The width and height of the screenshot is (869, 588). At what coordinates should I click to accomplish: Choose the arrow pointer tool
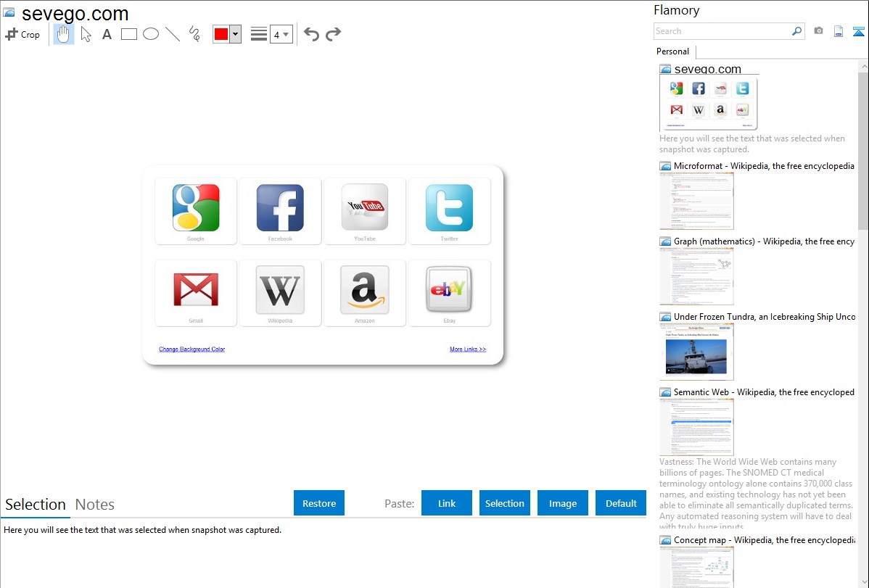click(86, 34)
